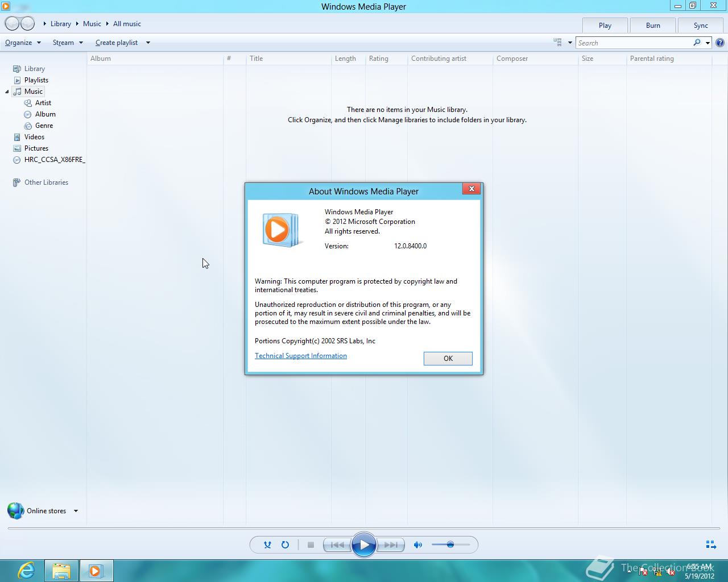Screen dimensions: 728x582
Task: Sort by Contributing artist column header
Action: (450, 59)
